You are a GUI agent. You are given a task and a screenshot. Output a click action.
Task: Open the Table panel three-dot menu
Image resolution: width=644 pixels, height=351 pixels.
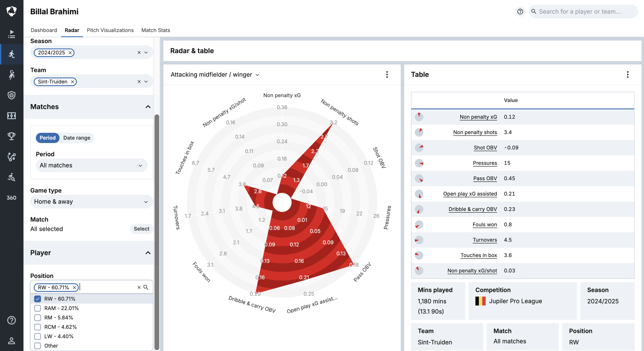tap(628, 74)
